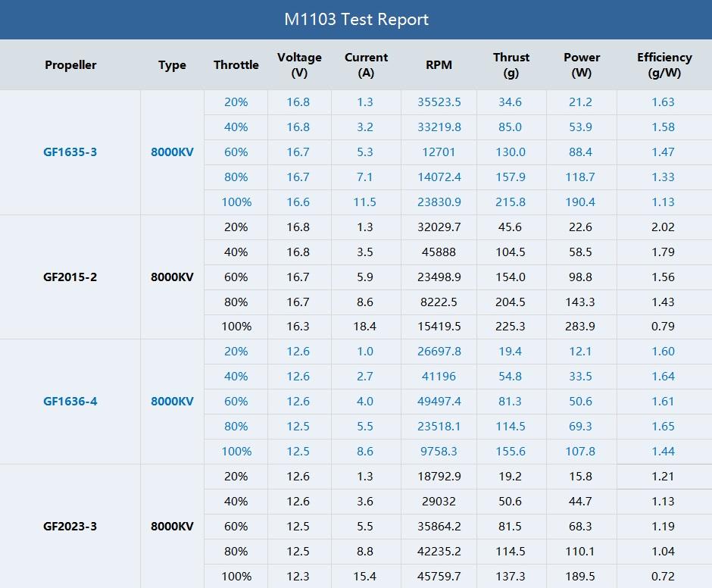712x588 pixels.
Task: Select the Voltage (V) column header
Action: pos(299,65)
